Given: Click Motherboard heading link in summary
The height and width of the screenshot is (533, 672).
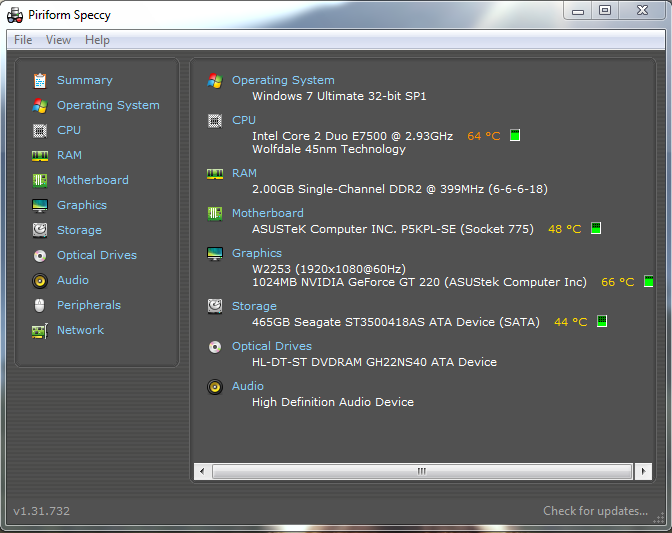Looking at the screenshot, I should tap(268, 213).
